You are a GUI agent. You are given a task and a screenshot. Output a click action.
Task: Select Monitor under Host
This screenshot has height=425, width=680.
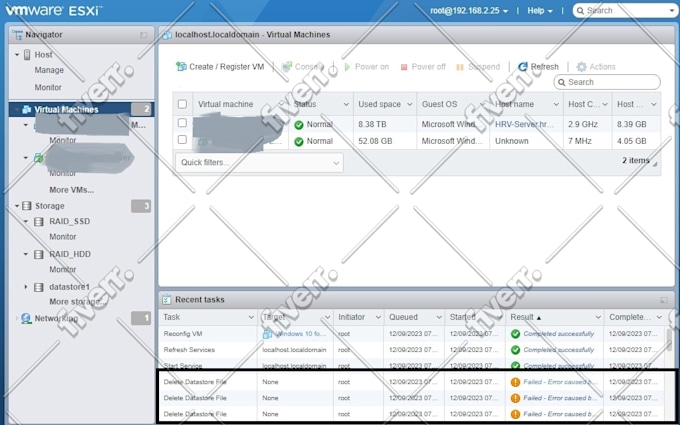48,87
